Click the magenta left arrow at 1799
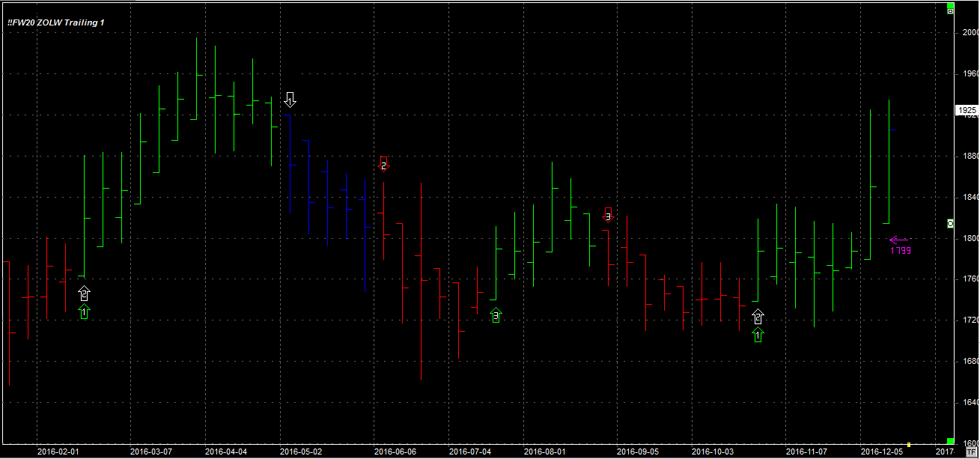 898,240
